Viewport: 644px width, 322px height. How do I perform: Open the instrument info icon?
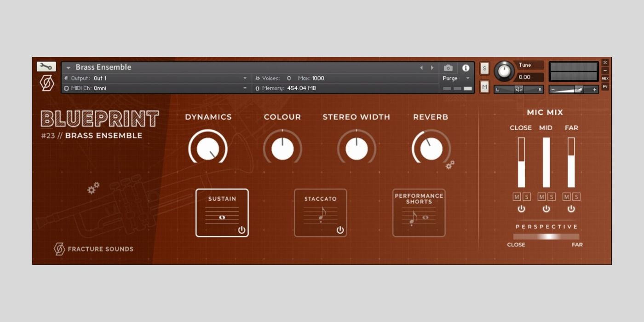[466, 68]
